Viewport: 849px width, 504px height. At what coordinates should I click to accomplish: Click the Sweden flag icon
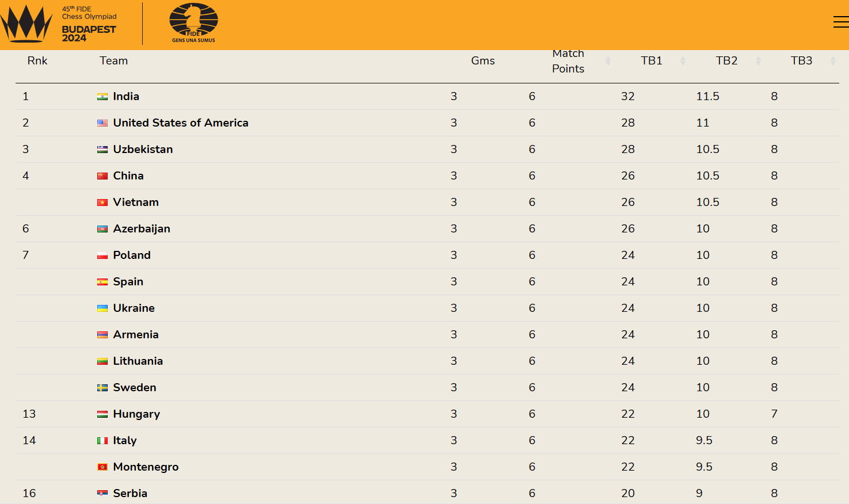pos(102,388)
